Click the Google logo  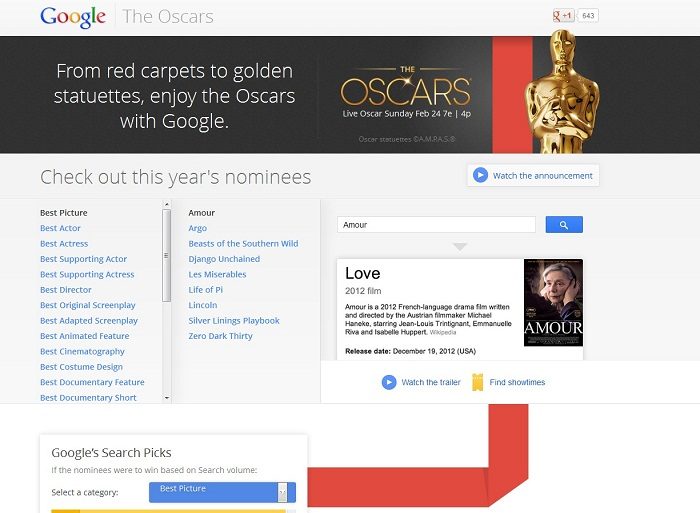pyautogui.click(x=73, y=17)
